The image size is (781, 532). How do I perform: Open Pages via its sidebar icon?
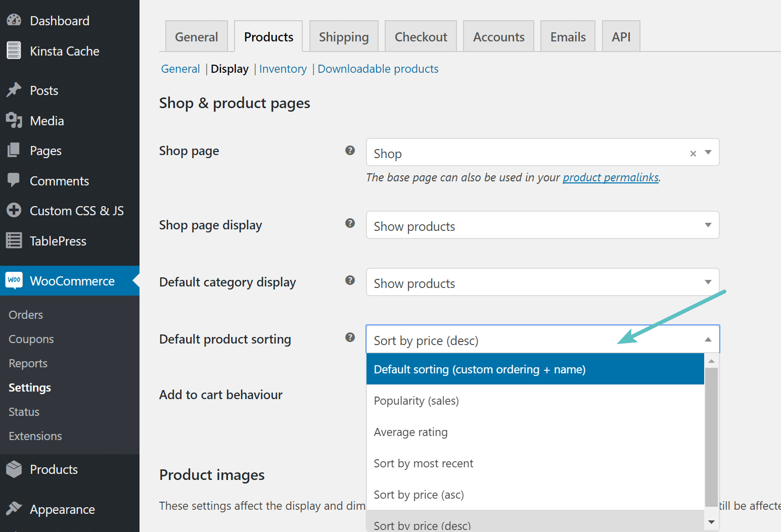click(x=14, y=150)
